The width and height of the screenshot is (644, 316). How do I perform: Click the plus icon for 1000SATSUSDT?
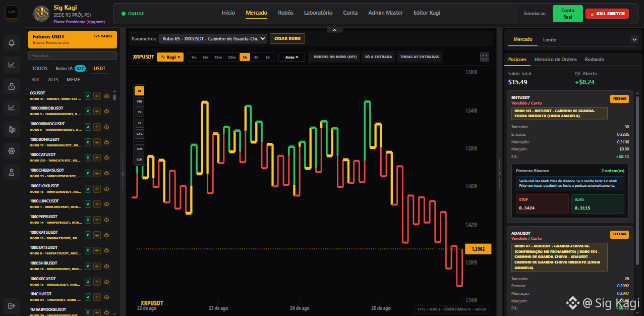click(97, 250)
